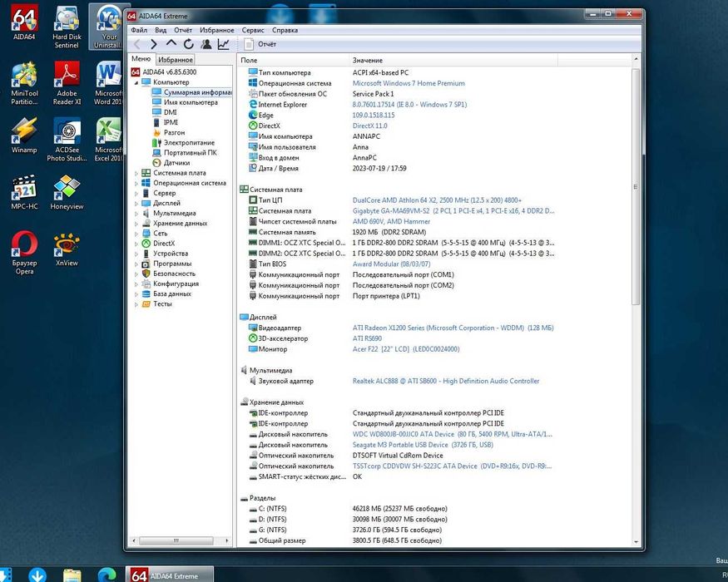Screen dimensions: 728x582
Task: Select the DirectX item in the tree
Action: click(158, 244)
